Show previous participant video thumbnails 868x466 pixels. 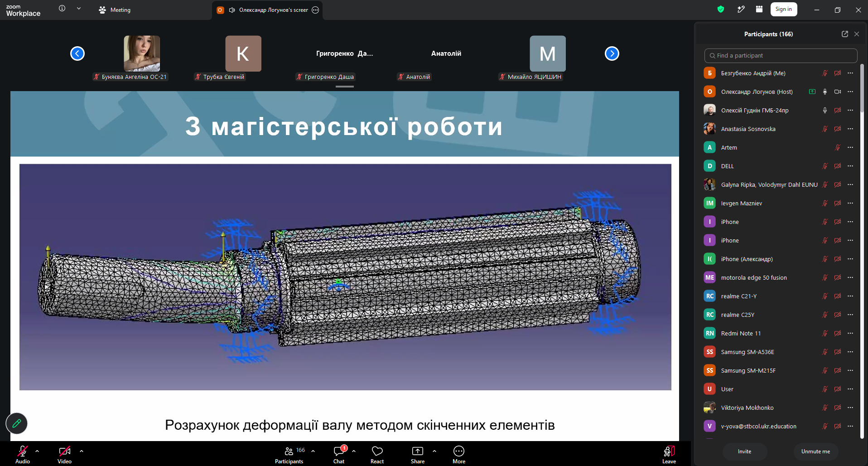[x=77, y=53]
